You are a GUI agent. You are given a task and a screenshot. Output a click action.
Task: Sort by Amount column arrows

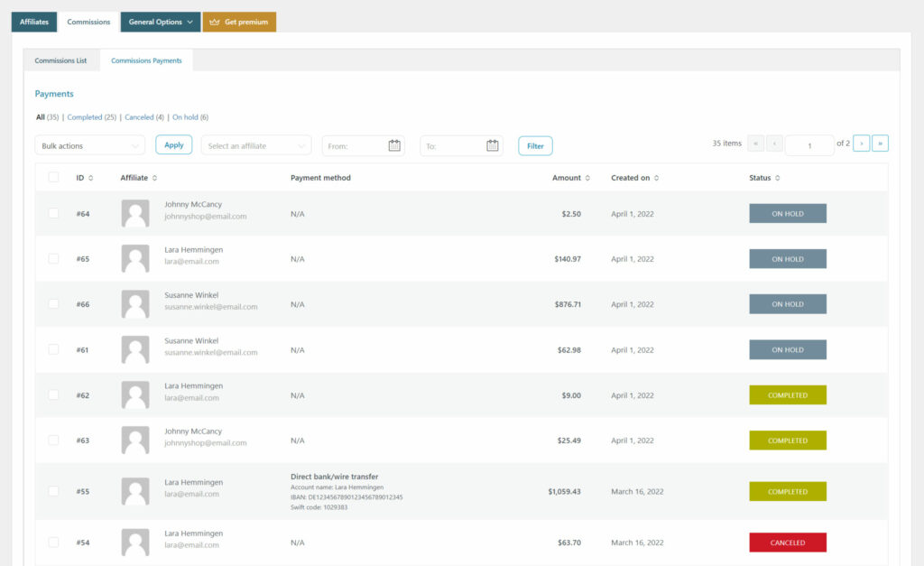[587, 178]
